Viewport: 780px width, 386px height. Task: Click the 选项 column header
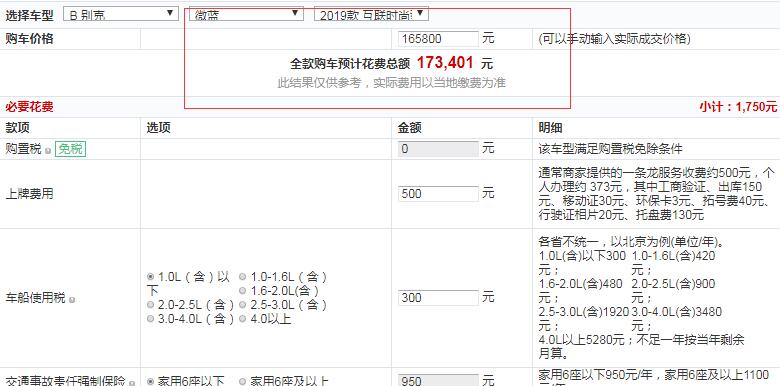coord(159,128)
